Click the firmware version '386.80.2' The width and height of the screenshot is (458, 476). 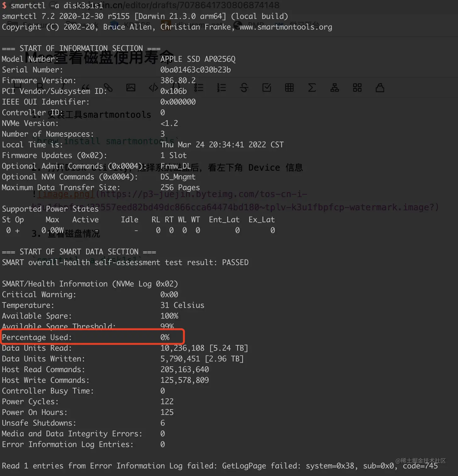(178, 80)
